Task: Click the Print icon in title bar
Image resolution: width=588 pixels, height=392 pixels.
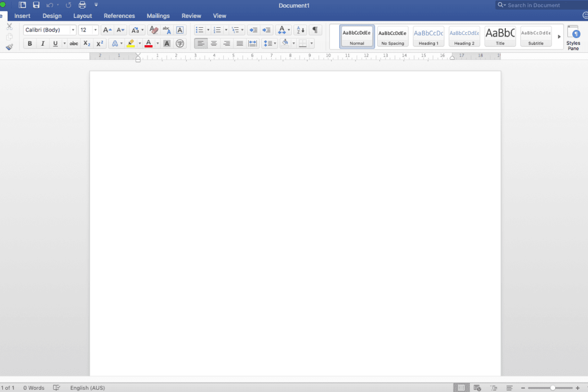Action: pos(82,5)
